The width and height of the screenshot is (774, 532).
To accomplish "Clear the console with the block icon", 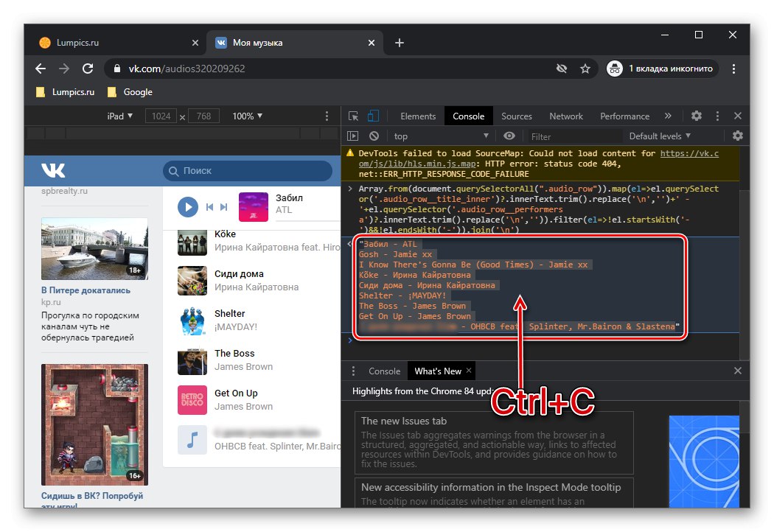I will (374, 136).
